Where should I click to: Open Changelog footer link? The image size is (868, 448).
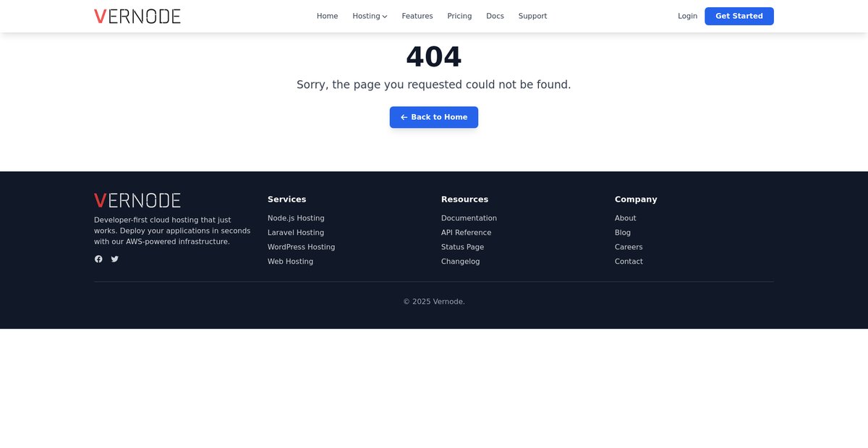point(460,262)
